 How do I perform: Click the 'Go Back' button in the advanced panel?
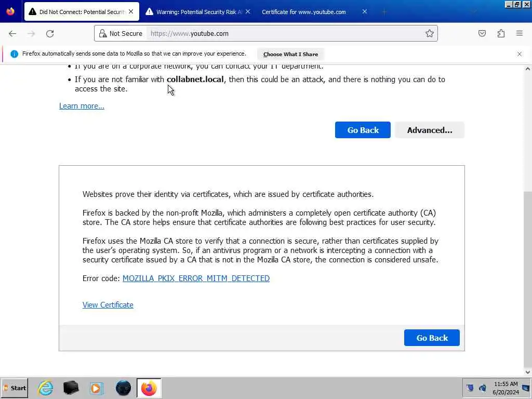tap(432, 338)
